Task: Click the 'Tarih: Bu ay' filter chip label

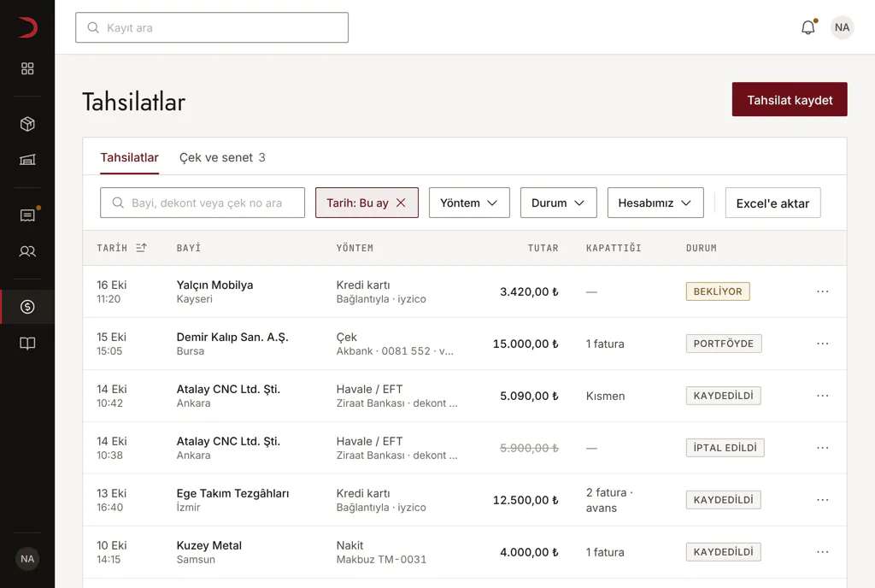Action: pyautogui.click(x=357, y=203)
